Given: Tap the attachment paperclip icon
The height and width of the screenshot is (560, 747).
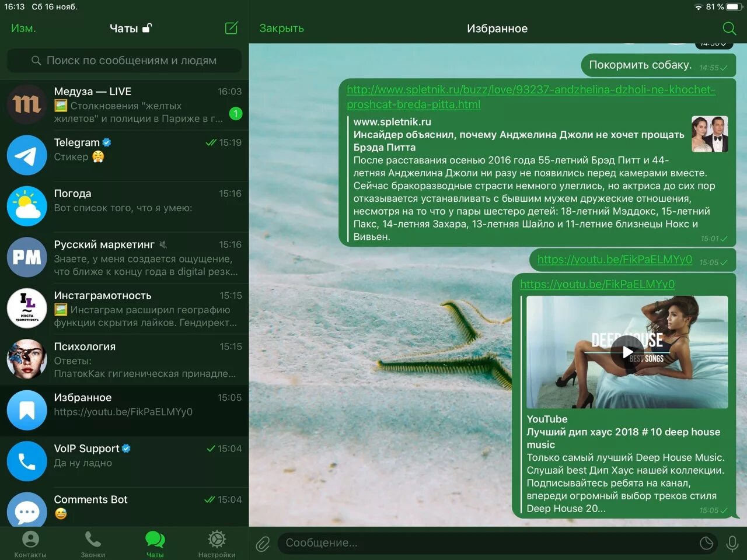Looking at the screenshot, I should [263, 544].
